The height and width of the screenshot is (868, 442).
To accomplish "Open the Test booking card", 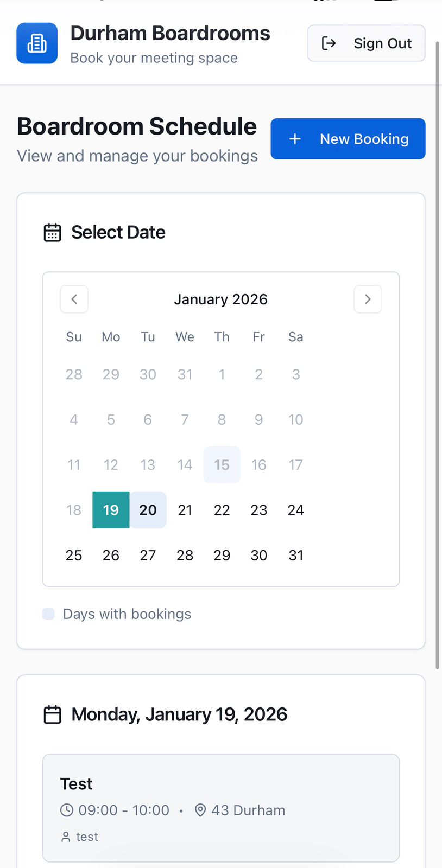I will click(x=221, y=808).
